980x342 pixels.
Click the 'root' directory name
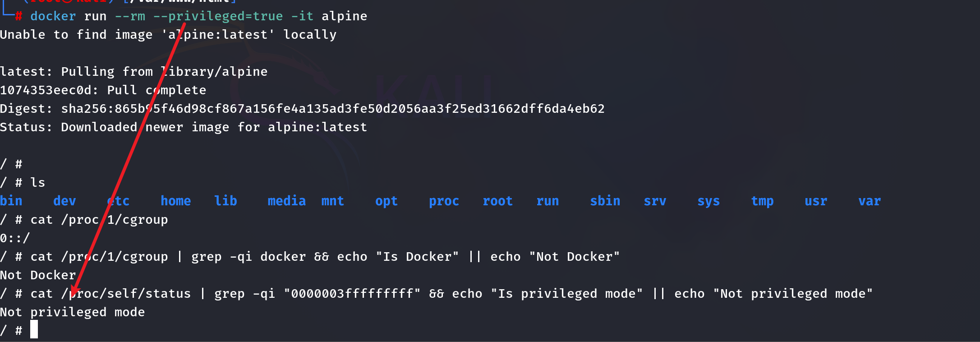click(497, 201)
